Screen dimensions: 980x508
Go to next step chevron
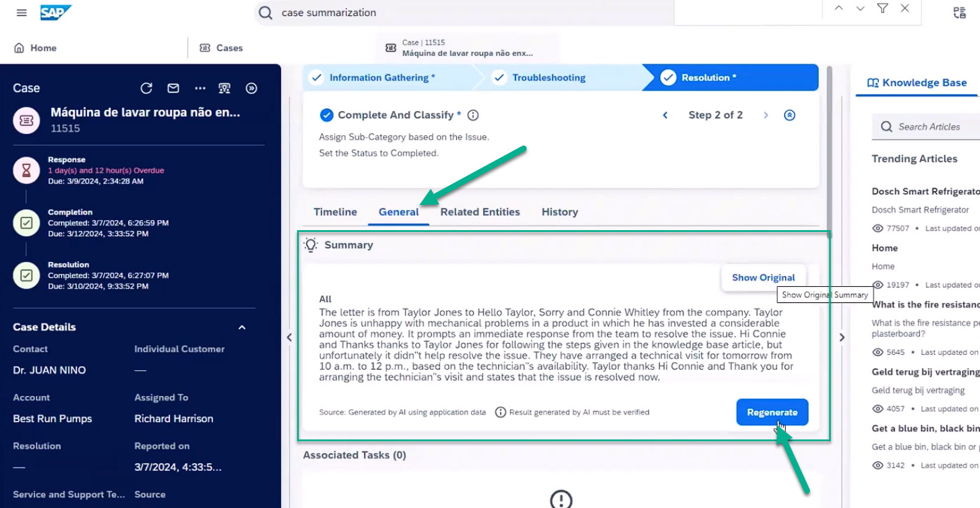(x=766, y=115)
